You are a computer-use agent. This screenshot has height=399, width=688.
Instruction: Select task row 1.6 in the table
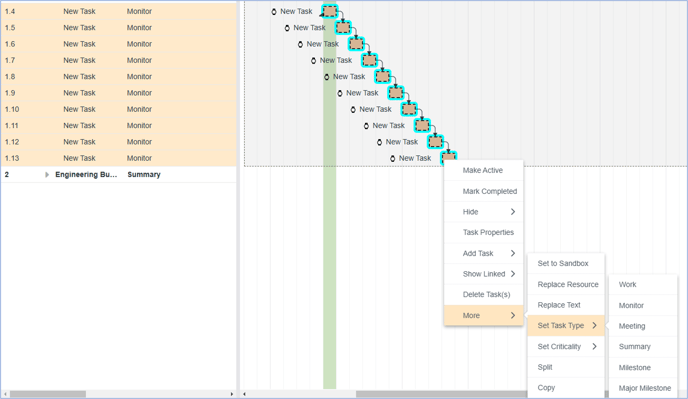(118, 44)
